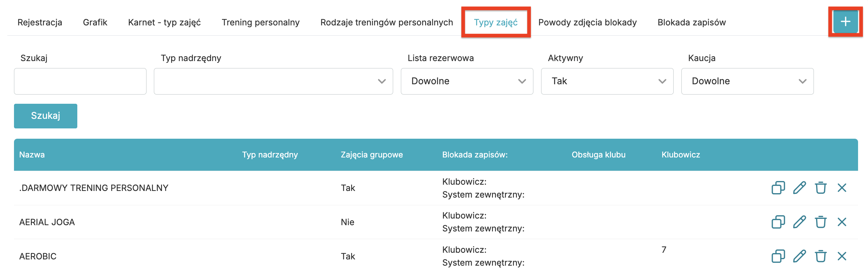Click the X icon for AERIAL JOGA
868x273 pixels.
(x=842, y=222)
